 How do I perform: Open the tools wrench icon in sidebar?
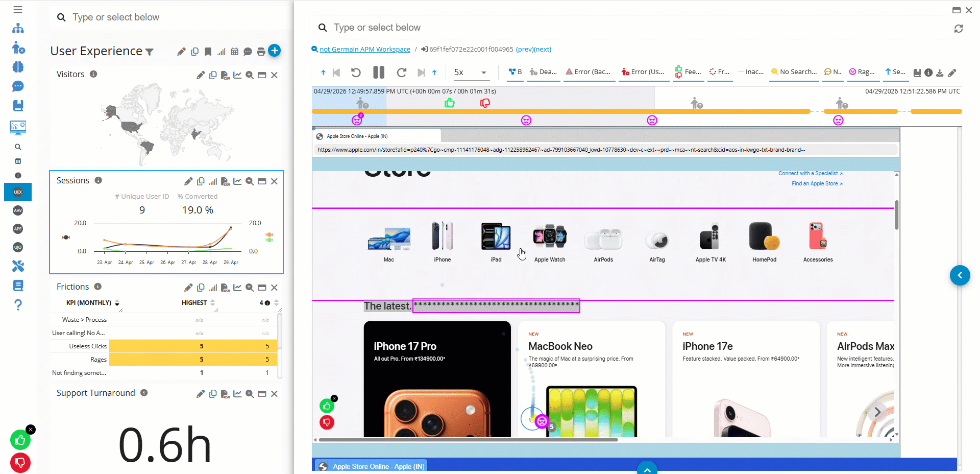tap(18, 266)
